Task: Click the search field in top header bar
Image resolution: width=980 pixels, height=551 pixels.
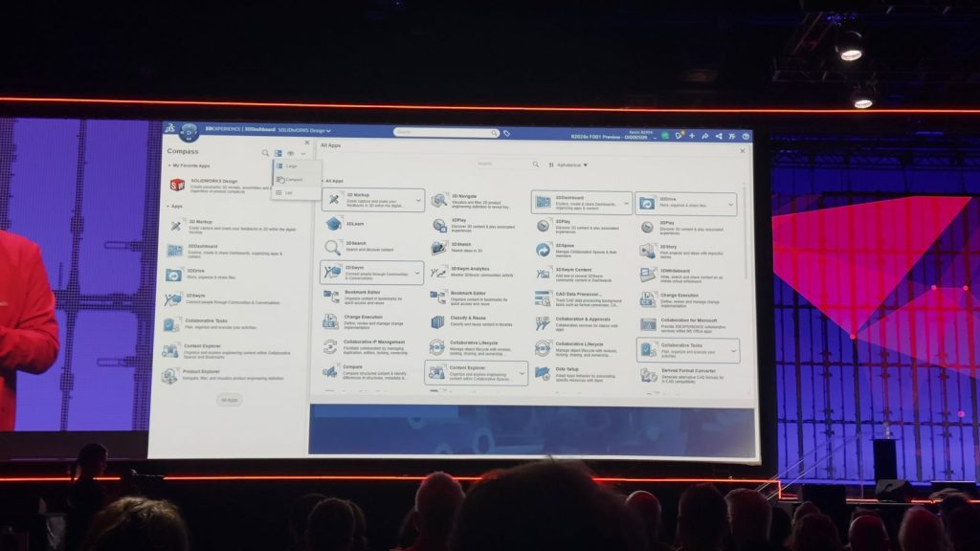Action: point(445,132)
